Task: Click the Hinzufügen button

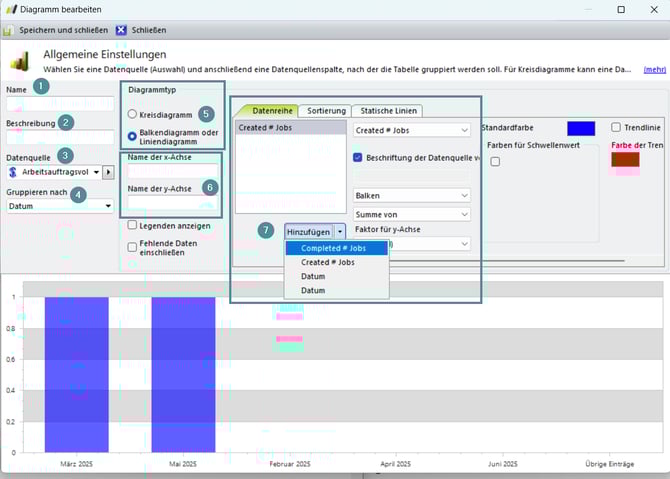Action: coord(306,231)
